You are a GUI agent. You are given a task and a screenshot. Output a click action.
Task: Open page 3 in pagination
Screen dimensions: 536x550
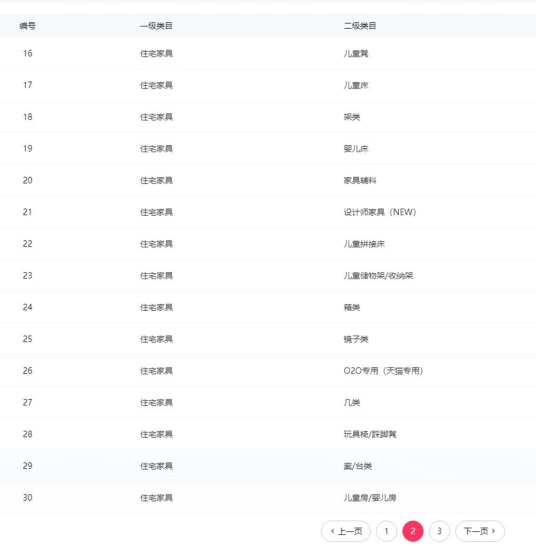point(439,531)
